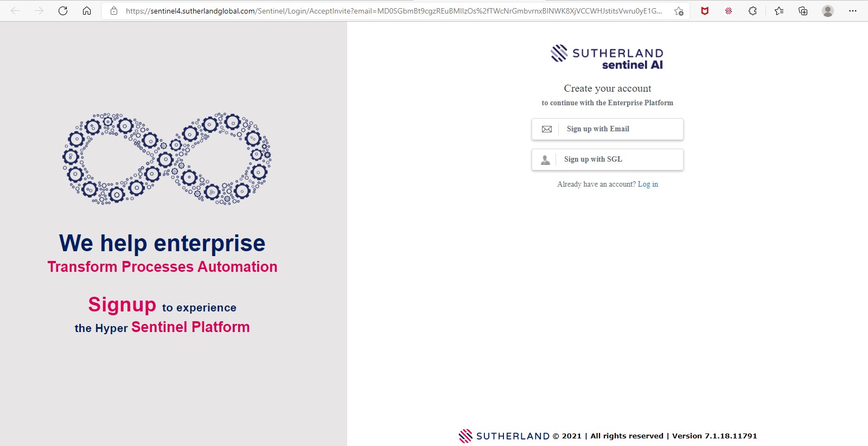The image size is (868, 446).
Task: Reload the page with refresh icon
Action: point(63,11)
